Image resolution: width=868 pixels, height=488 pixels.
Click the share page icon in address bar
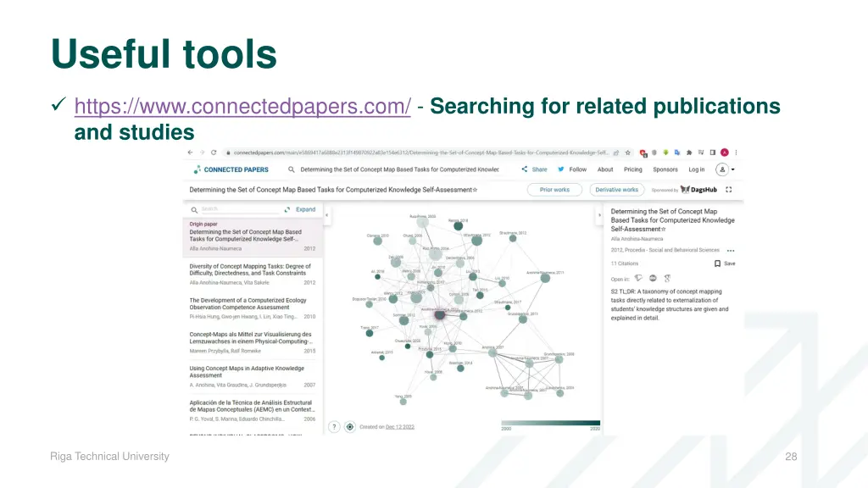pyautogui.click(x=616, y=152)
